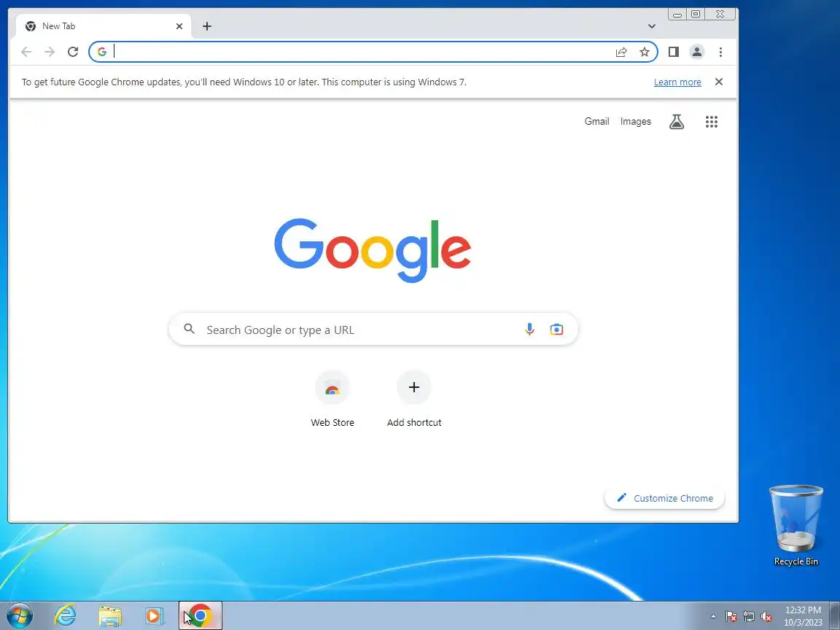Click the magnifier icon in search box
840x630 pixels.
189,329
